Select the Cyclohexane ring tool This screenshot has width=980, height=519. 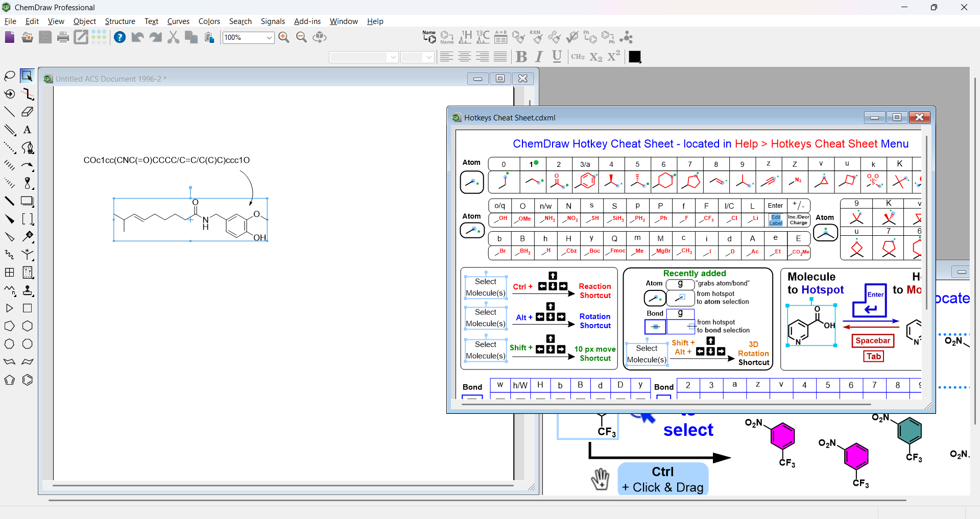28,326
